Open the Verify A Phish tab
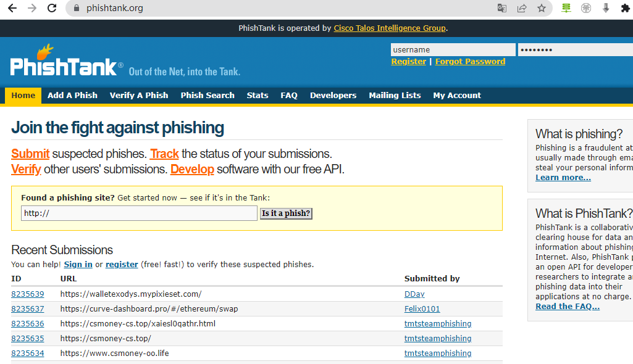Image resolution: width=633 pixels, height=364 pixels. [139, 96]
